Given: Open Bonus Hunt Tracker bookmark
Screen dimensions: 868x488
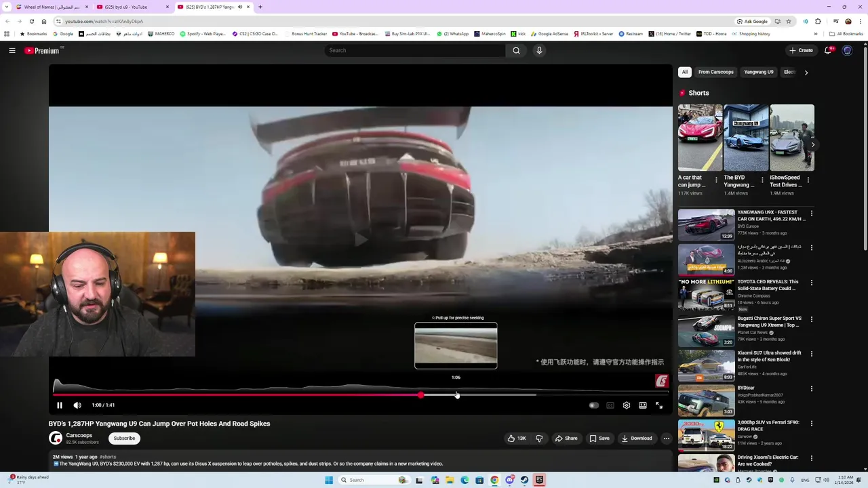Looking at the screenshot, I should point(305,34).
